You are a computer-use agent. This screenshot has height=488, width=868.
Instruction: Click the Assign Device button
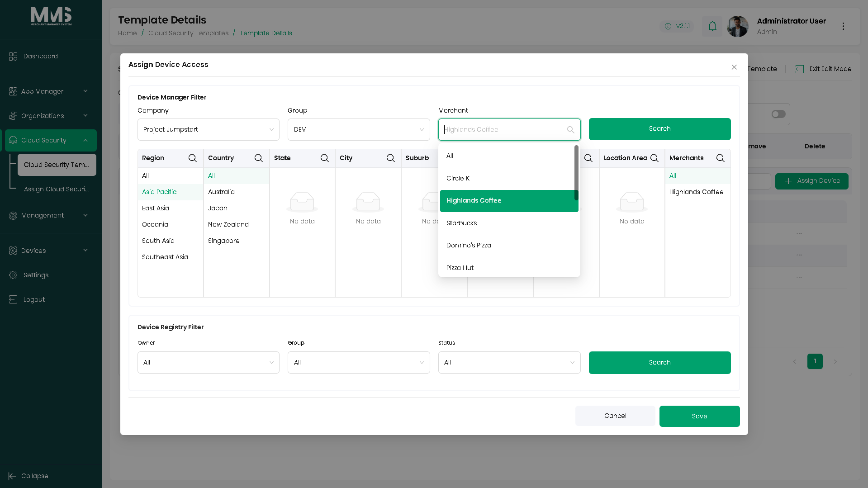point(812,181)
